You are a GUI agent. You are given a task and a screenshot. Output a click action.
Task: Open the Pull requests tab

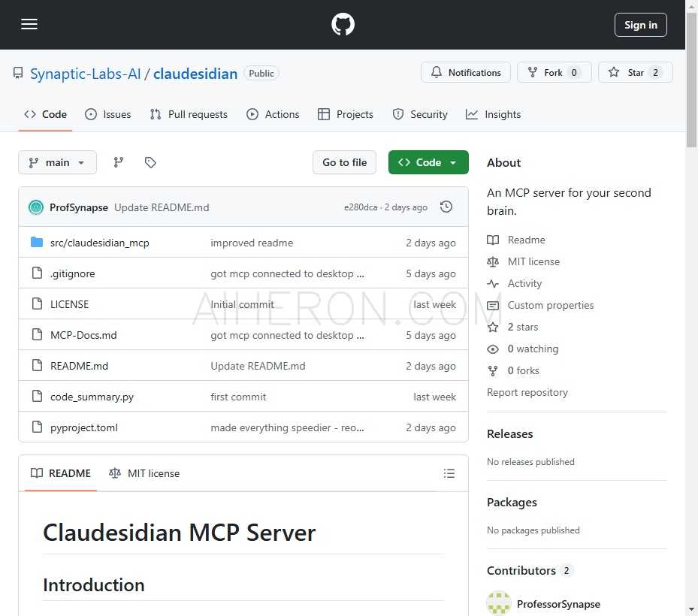click(x=189, y=114)
